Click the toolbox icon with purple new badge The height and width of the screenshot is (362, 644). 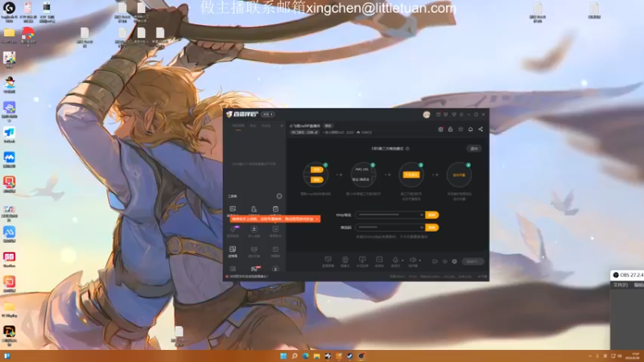point(233,229)
